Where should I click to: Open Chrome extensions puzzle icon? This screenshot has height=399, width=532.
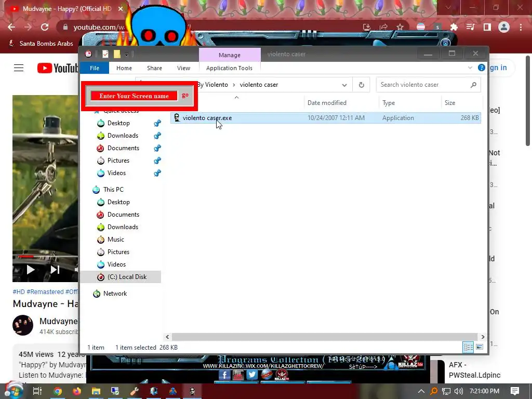pos(454,27)
